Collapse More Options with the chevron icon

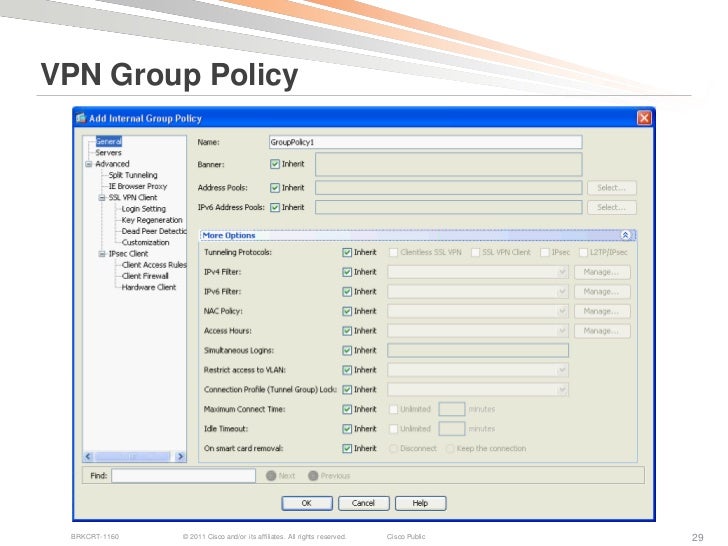(626, 235)
